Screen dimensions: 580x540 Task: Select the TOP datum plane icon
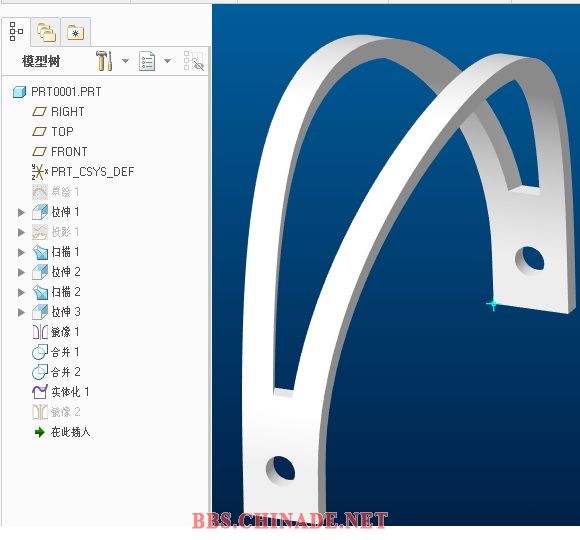(39, 131)
